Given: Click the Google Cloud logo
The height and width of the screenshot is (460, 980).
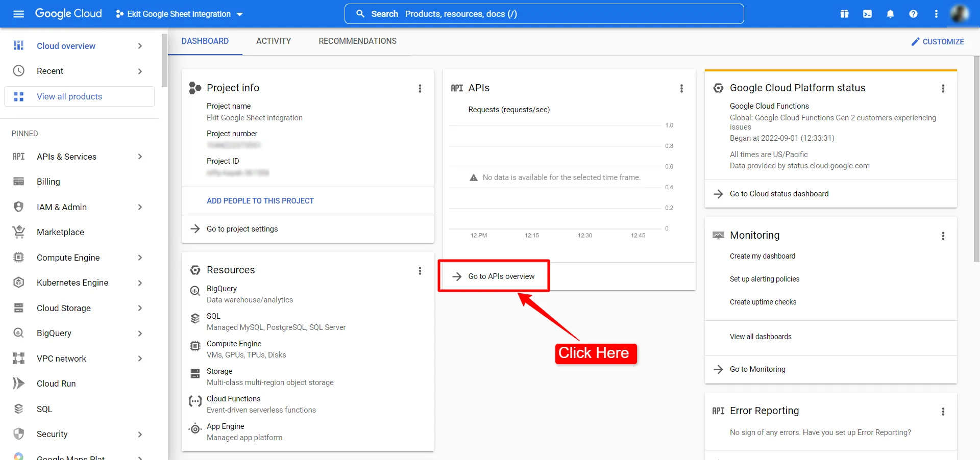Looking at the screenshot, I should 68,14.
